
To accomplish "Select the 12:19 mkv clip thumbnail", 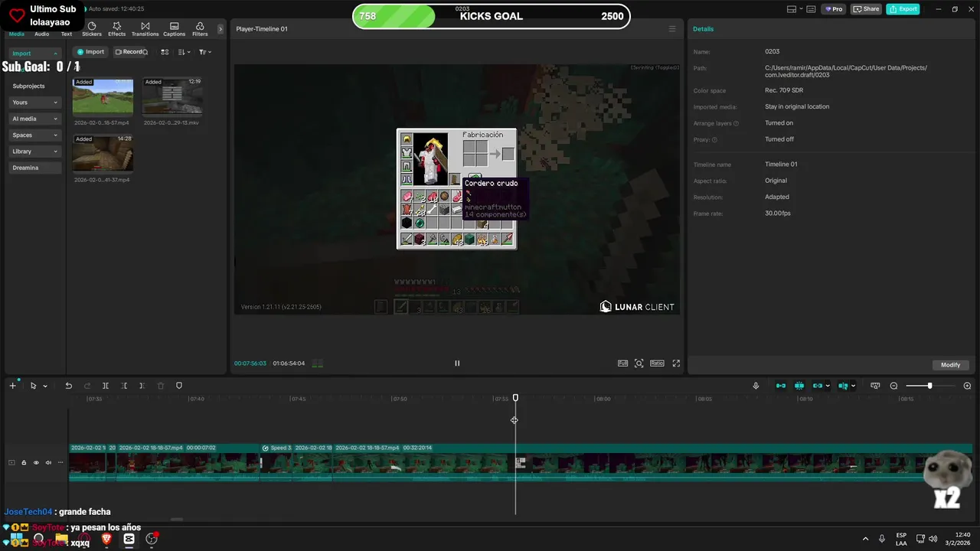I will pyautogui.click(x=172, y=96).
